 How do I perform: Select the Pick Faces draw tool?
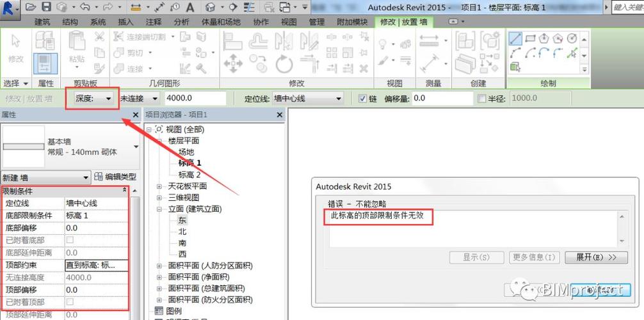click(x=515, y=67)
